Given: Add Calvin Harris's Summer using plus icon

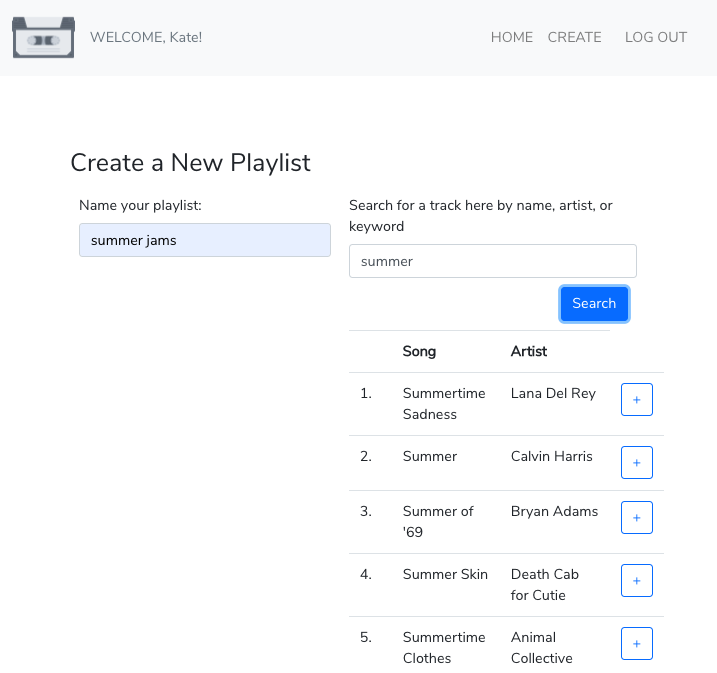Looking at the screenshot, I should tap(637, 463).
